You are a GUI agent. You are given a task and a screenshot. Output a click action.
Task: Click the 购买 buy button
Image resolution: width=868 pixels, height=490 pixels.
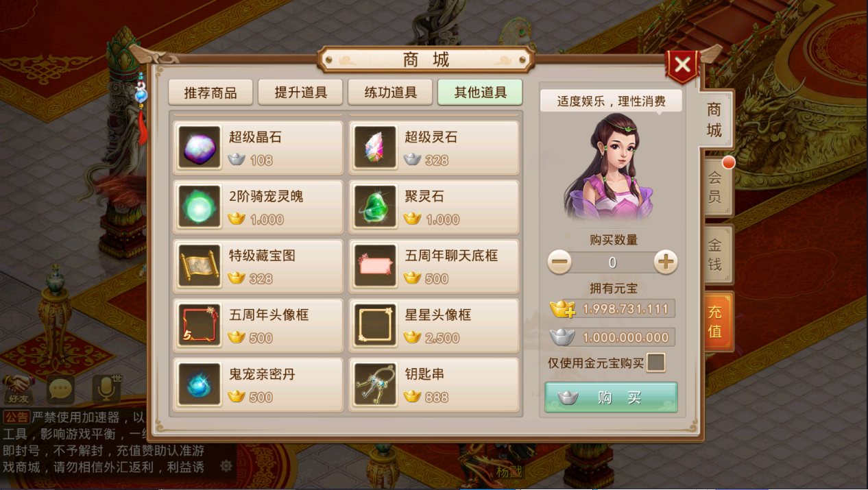tap(611, 397)
